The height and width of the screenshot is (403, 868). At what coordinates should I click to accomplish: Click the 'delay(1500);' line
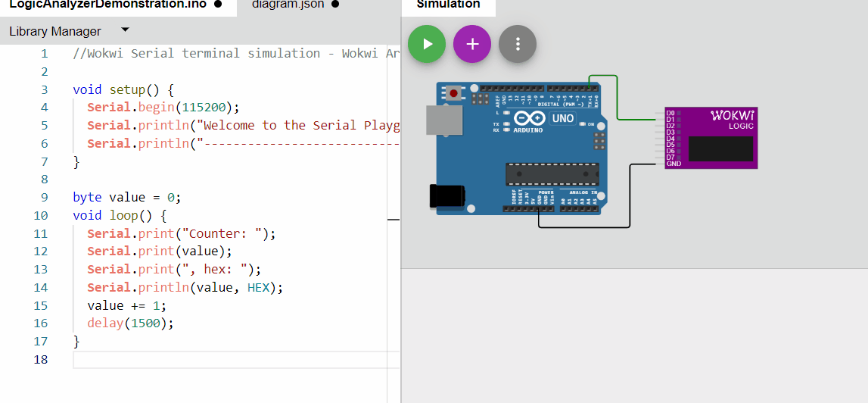(130, 323)
